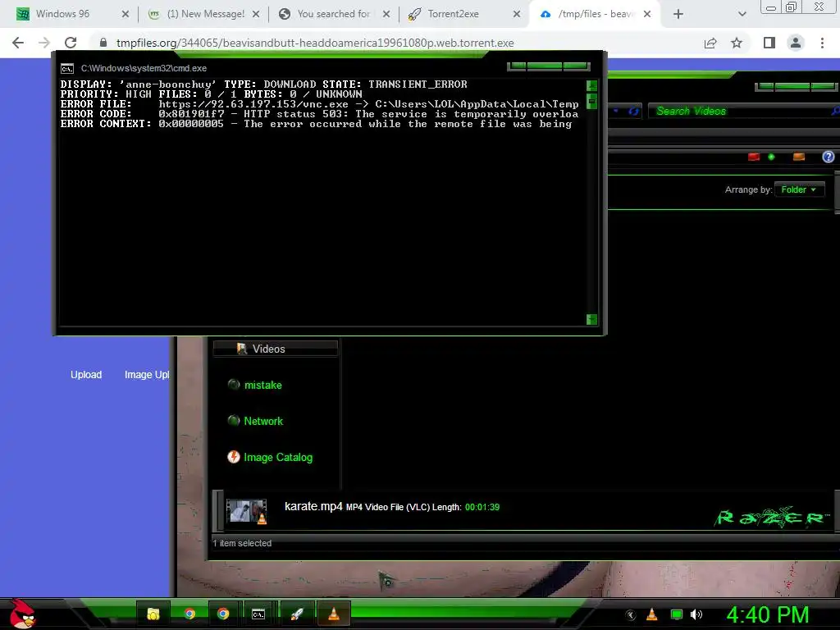Screen dimensions: 840x630
Task: Click the first Chrome taskbar icon
Action: coord(189,614)
